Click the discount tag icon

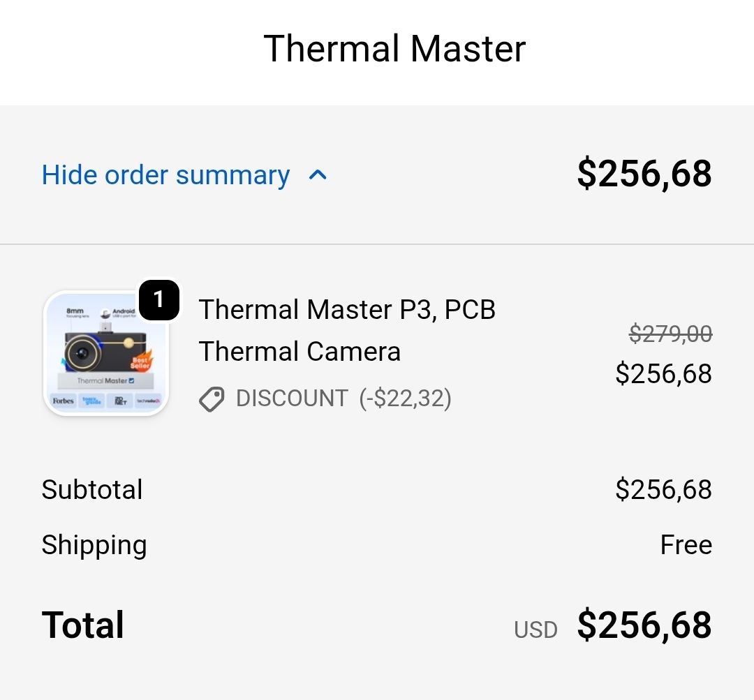pyautogui.click(x=212, y=399)
